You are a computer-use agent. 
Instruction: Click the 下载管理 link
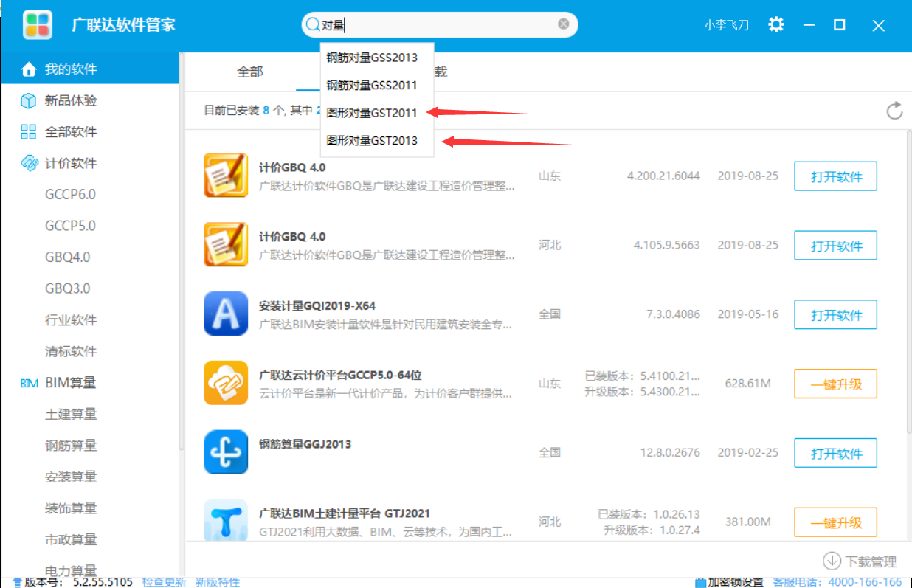pyautogui.click(x=871, y=561)
